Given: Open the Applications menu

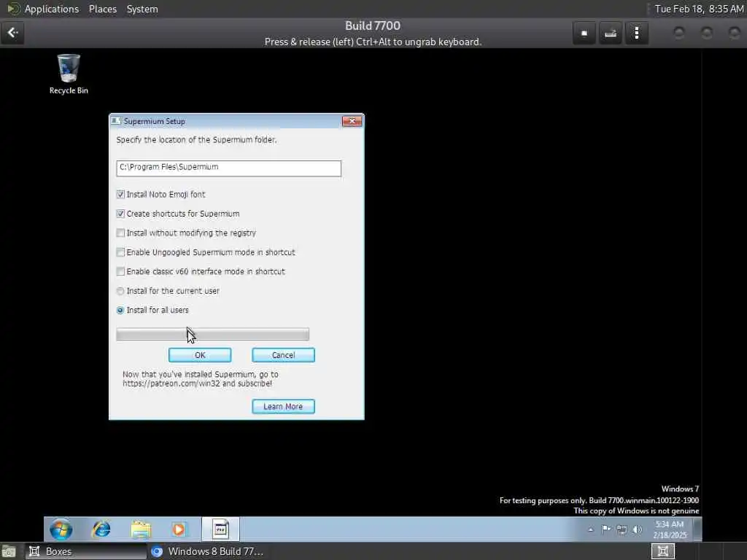Looking at the screenshot, I should point(52,9).
